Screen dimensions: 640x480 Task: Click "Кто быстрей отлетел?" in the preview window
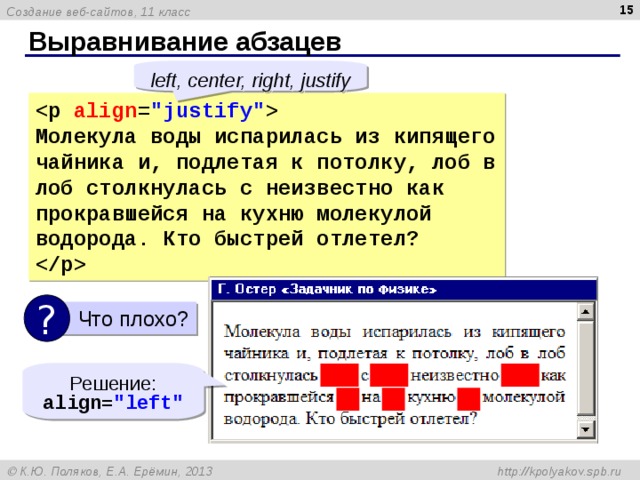pos(391,419)
